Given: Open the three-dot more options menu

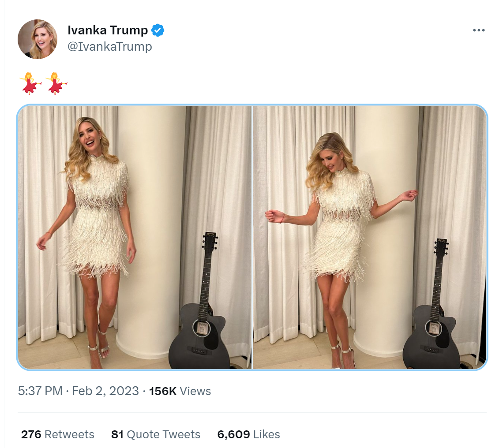Looking at the screenshot, I should point(479,30).
